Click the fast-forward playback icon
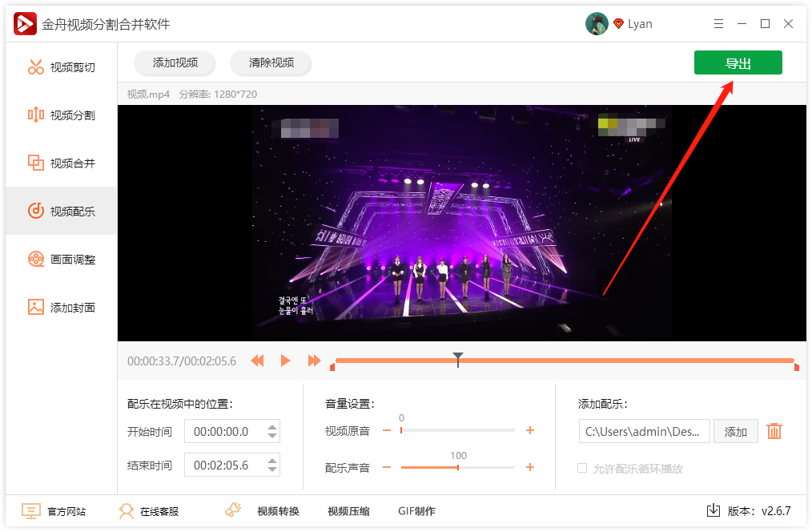Image resolution: width=812 pixels, height=532 pixels. 314,361
